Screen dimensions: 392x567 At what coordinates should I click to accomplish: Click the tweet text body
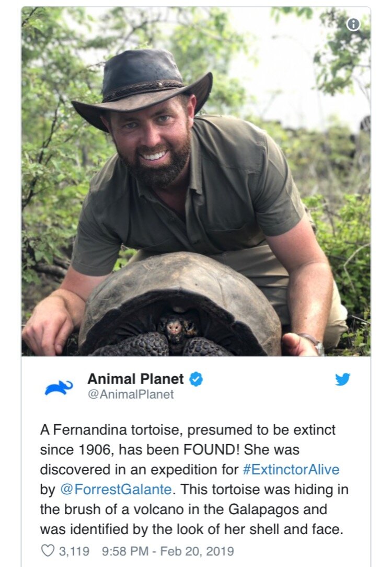click(194, 480)
